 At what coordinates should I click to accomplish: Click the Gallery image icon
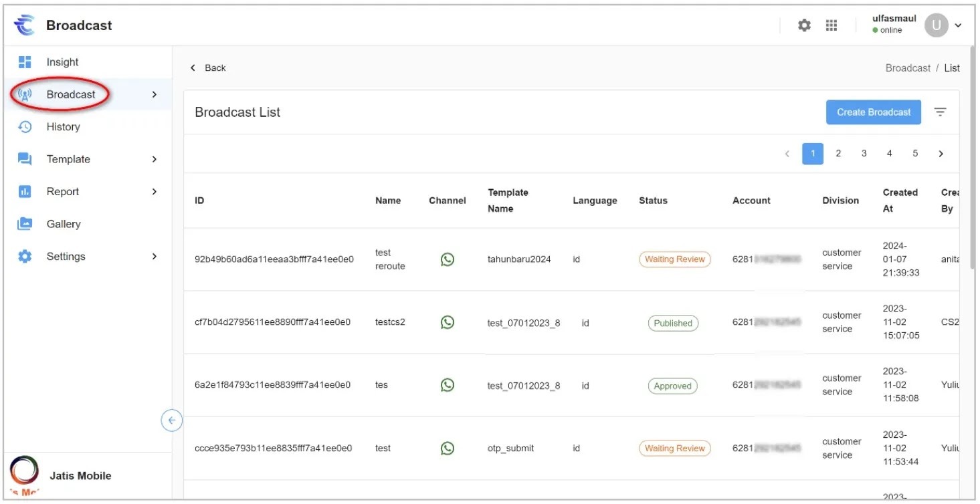pyautogui.click(x=25, y=224)
